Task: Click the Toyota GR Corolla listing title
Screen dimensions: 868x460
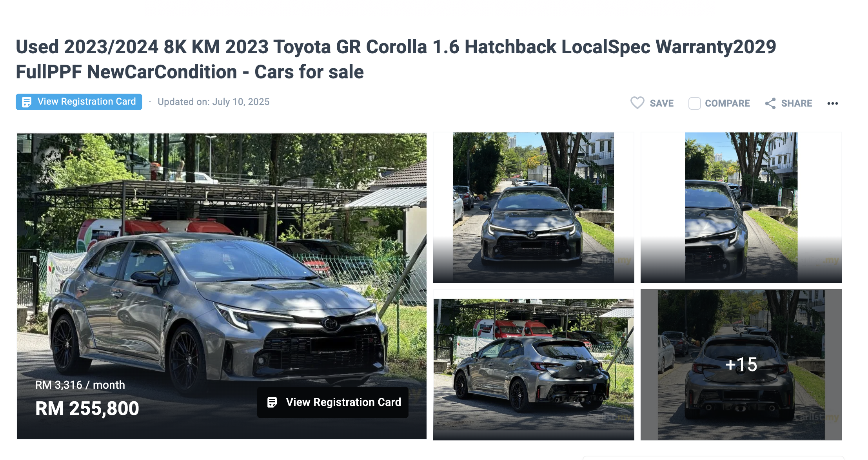Action: [x=396, y=59]
